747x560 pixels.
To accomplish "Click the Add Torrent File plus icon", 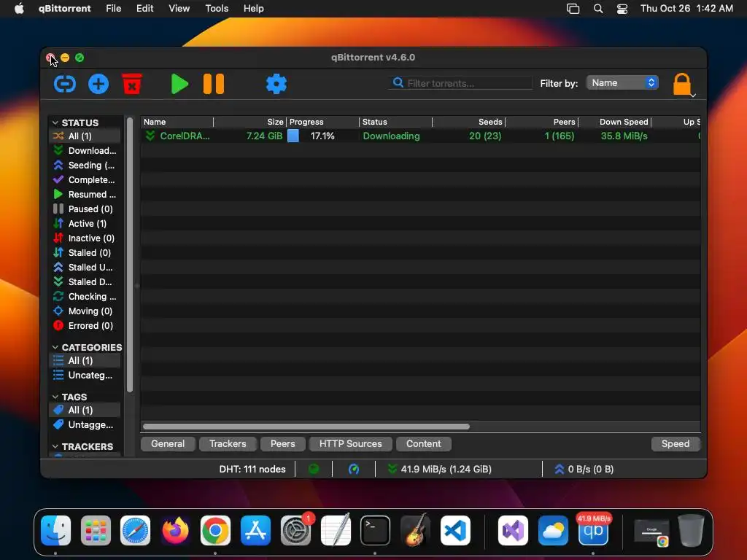I will click(x=98, y=85).
